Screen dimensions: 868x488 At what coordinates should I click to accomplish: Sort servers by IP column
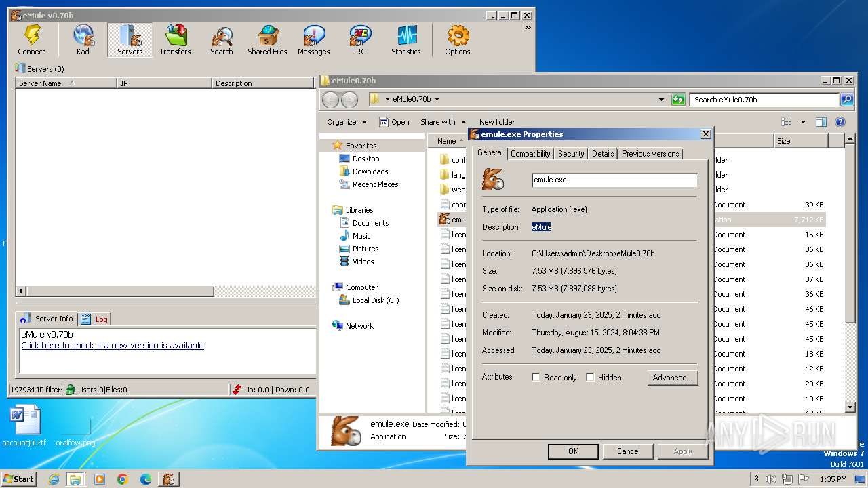pos(163,83)
